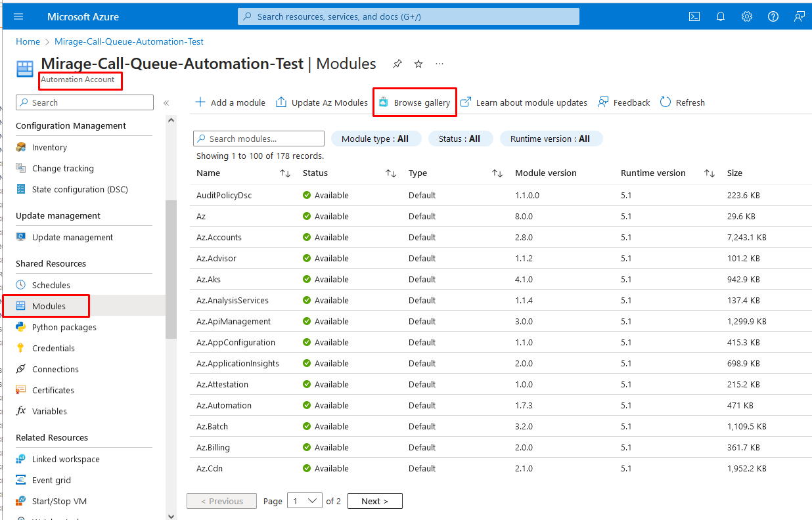Sort table by Status column arrows
812x520 pixels.
click(391, 173)
